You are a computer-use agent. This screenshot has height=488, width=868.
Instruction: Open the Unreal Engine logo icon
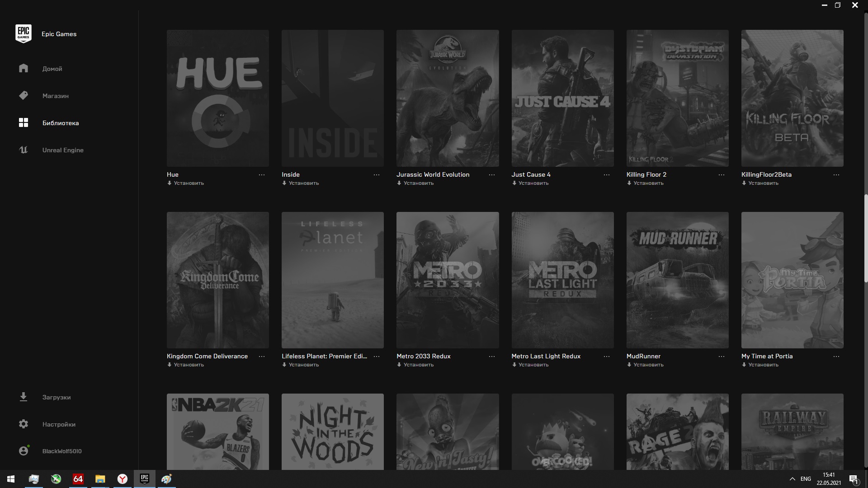click(x=24, y=150)
